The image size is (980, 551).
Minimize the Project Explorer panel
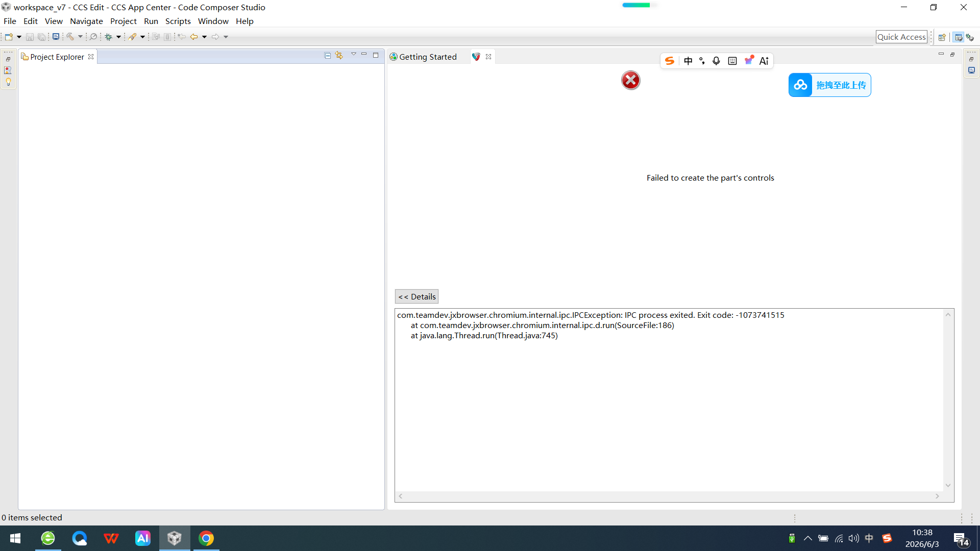[364, 55]
